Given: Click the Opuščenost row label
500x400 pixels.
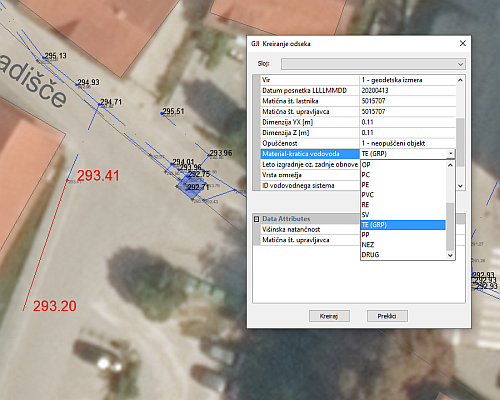Looking at the screenshot, I should 310,143.
